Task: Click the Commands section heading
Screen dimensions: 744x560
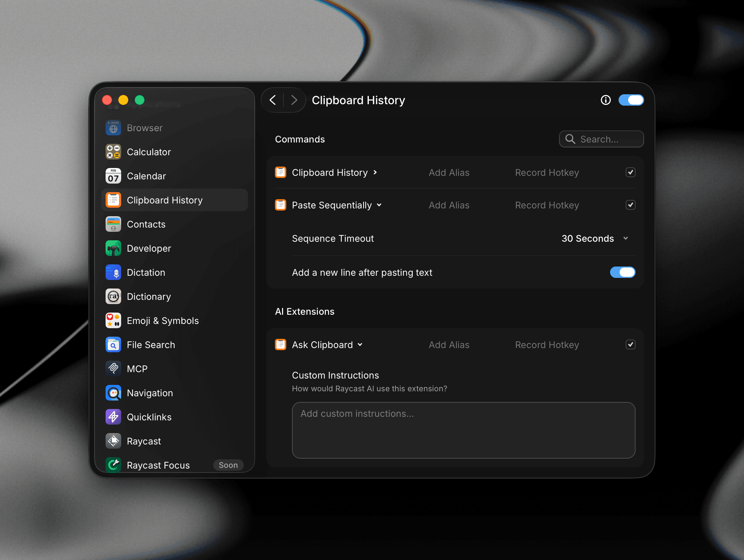Action: click(x=300, y=139)
